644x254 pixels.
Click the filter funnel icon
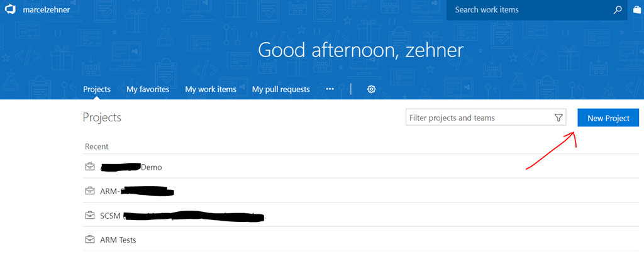tap(558, 118)
